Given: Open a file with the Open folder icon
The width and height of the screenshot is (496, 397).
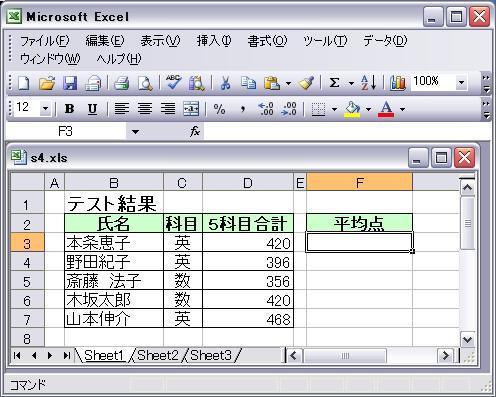Looking at the screenshot, I should click(47, 83).
